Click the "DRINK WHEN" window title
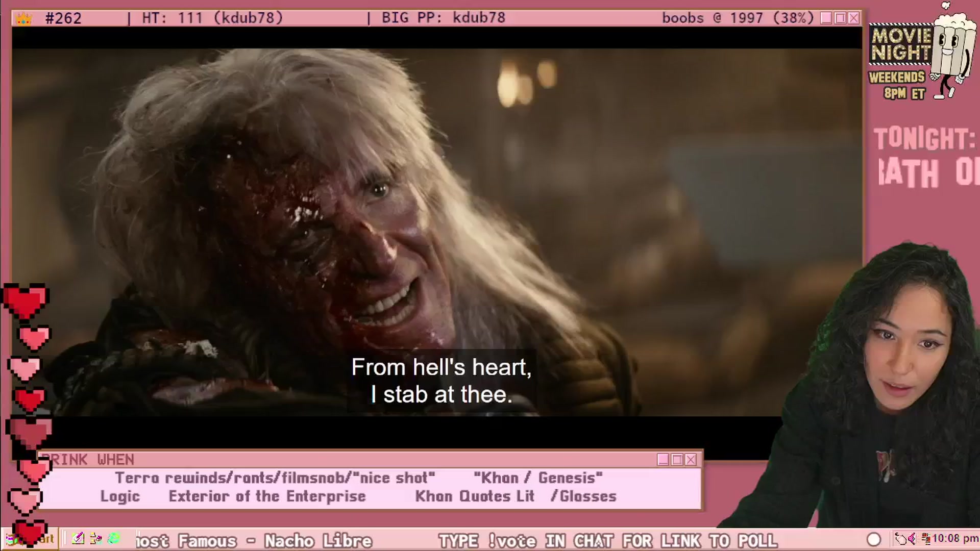Image resolution: width=980 pixels, height=551 pixels. click(88, 460)
